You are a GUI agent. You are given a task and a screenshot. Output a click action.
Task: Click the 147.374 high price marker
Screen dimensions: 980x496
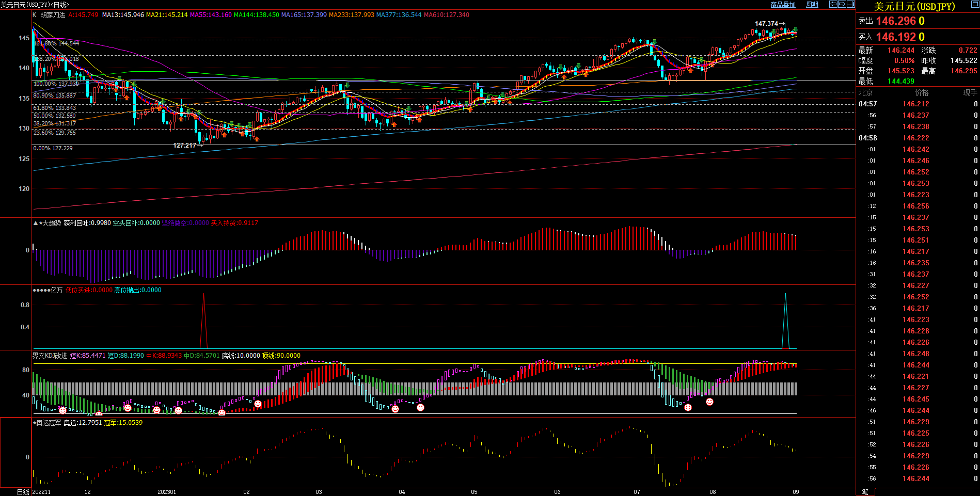click(x=766, y=24)
